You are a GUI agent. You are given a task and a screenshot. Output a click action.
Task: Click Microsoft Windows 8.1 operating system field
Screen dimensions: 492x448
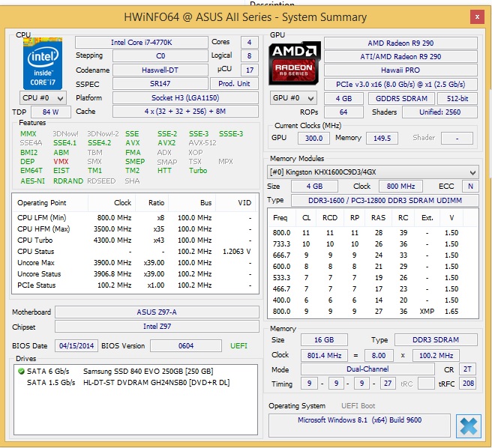point(359,425)
